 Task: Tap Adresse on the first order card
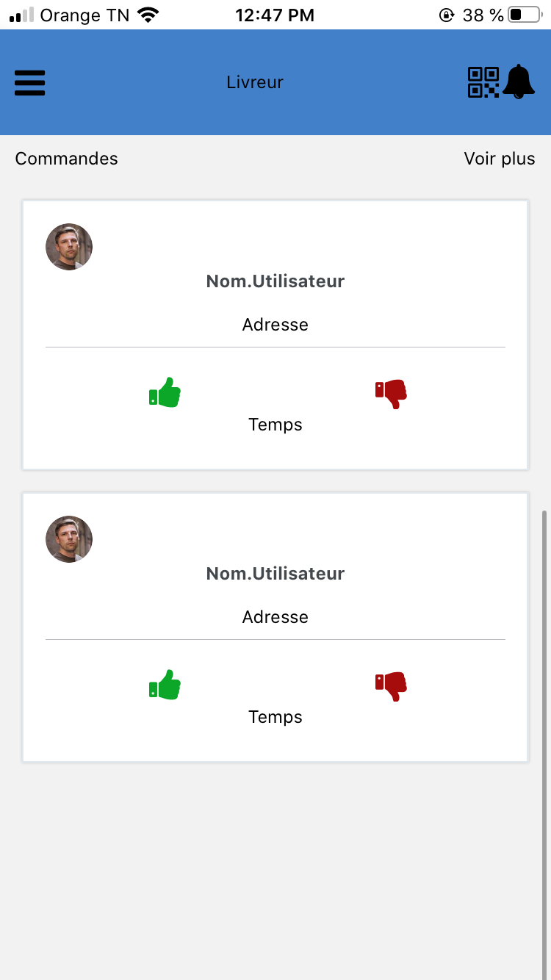[x=275, y=324]
